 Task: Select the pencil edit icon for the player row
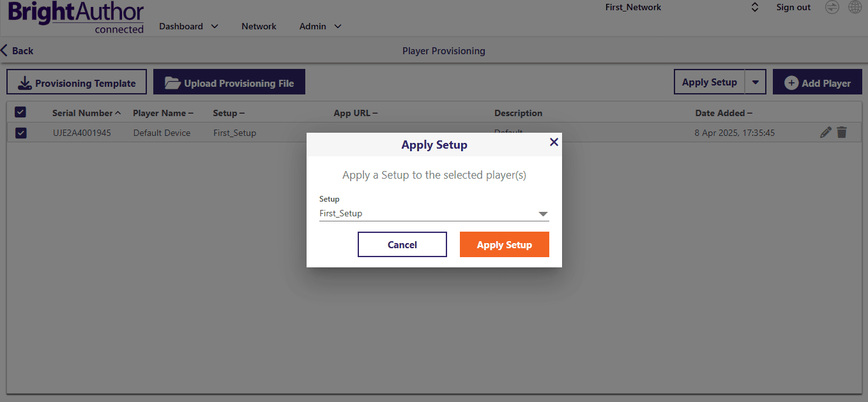coord(825,131)
